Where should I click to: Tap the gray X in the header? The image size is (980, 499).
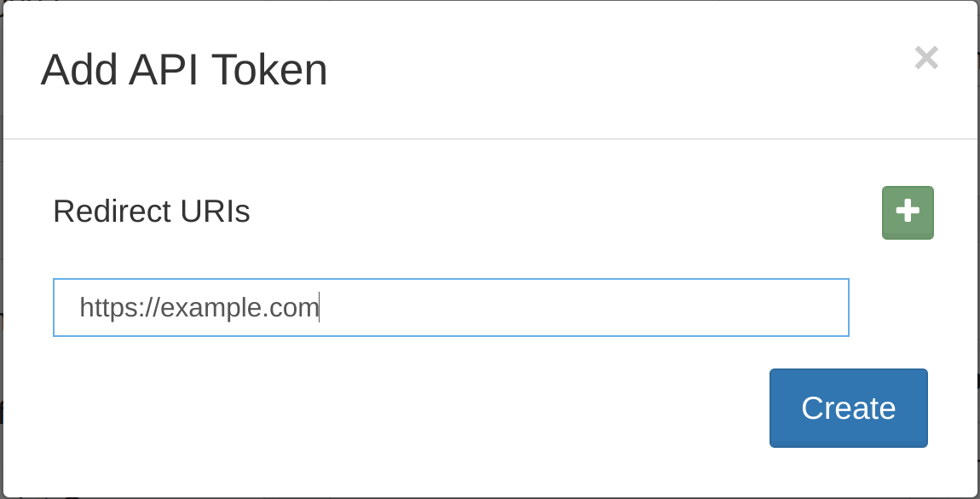926,58
